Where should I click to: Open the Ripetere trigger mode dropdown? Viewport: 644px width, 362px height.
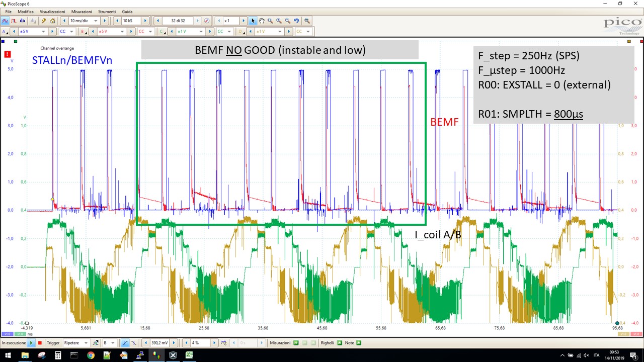[x=75, y=342]
